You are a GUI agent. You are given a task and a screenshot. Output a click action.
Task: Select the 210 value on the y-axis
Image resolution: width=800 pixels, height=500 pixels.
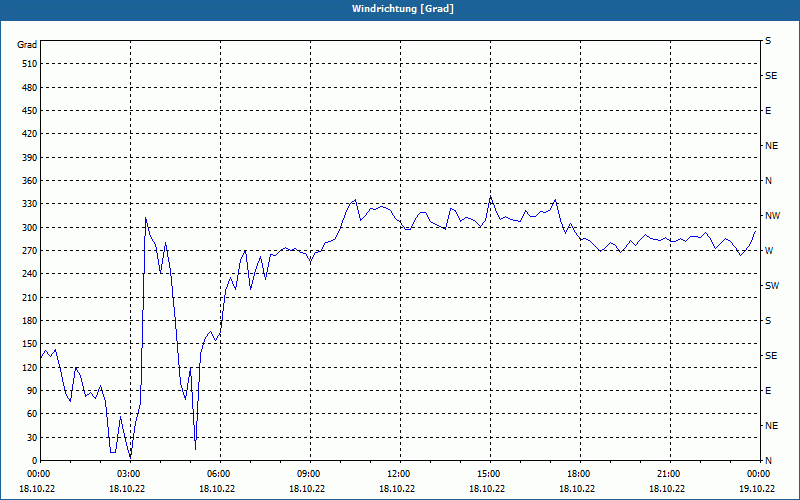click(30, 297)
